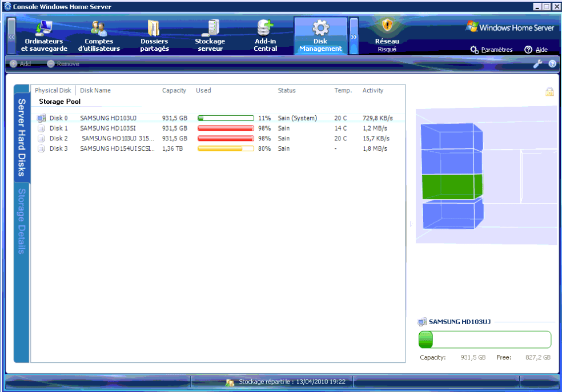Select the Disk 0 system disk icon
562x392 pixels.
pyautogui.click(x=41, y=118)
